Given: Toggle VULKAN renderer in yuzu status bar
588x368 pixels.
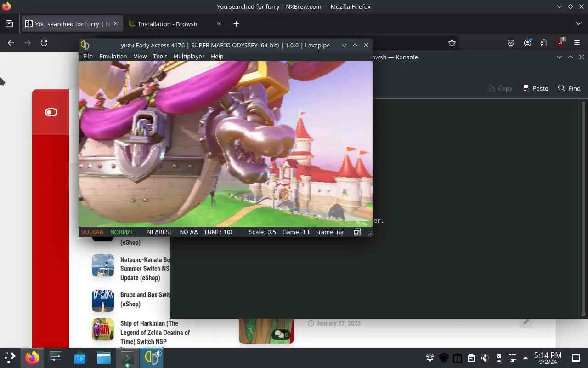Looking at the screenshot, I should point(92,232).
